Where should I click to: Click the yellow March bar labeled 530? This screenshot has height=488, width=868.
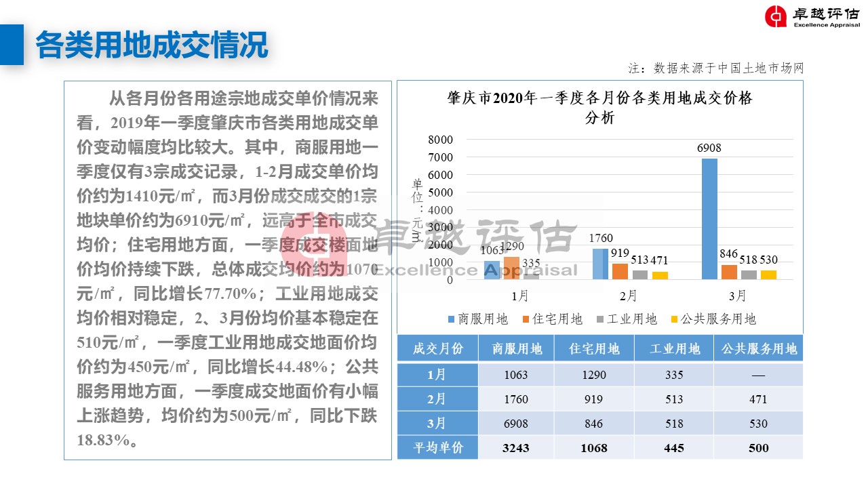768,274
